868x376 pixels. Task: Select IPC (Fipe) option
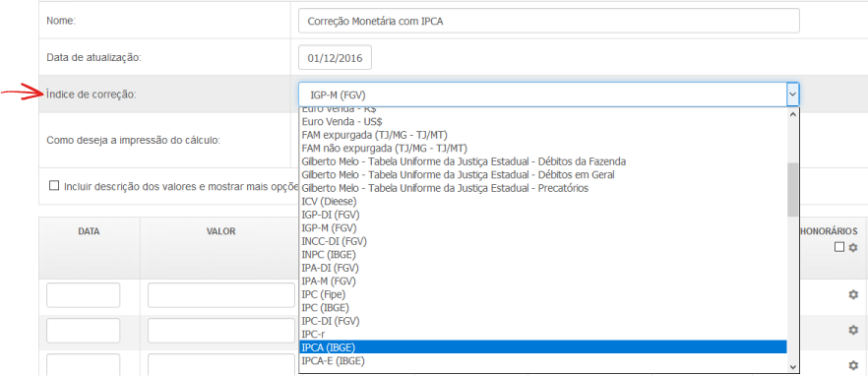point(542,294)
